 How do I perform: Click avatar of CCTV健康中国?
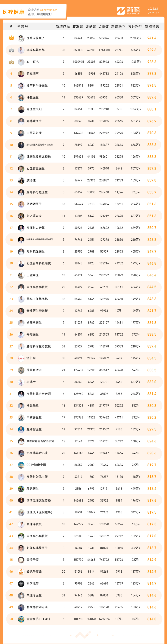[x=21, y=465]
